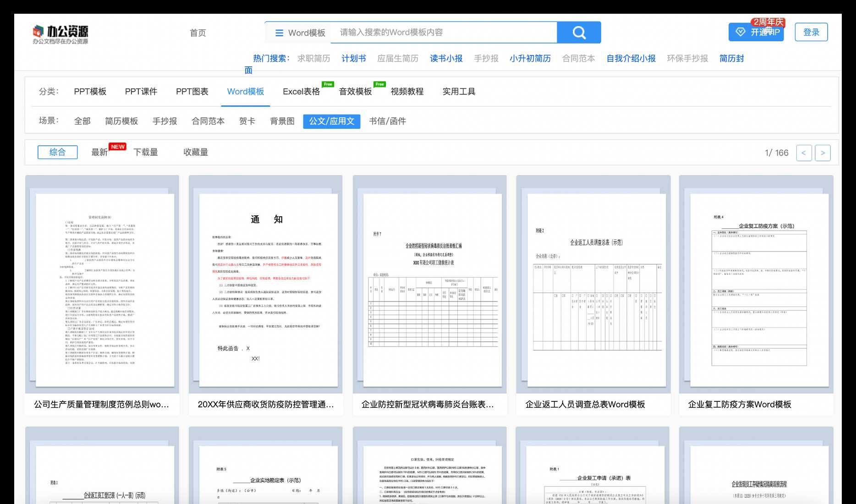The image size is (856, 504).
Task: Go to previous page arrow
Action: click(x=804, y=153)
